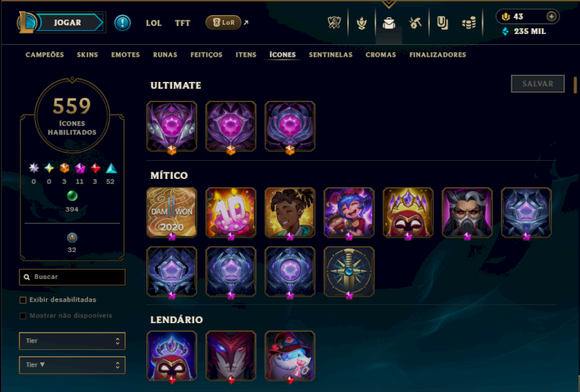
Task: Click the plus icon to buy RP
Action: click(x=551, y=17)
